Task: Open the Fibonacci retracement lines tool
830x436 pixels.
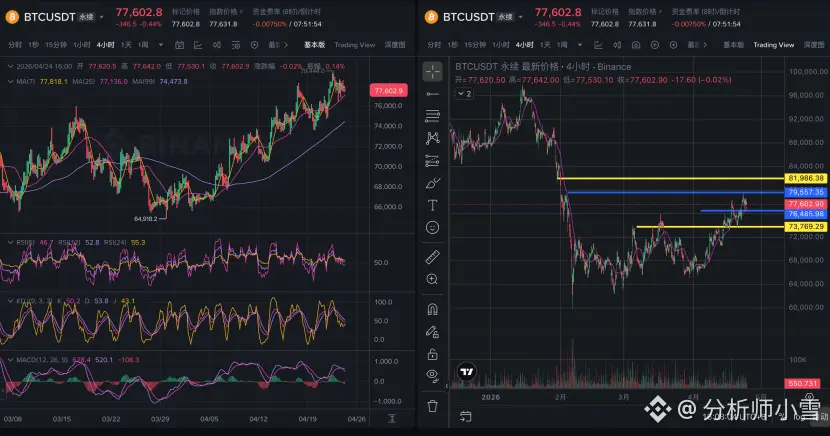Action: [x=432, y=116]
